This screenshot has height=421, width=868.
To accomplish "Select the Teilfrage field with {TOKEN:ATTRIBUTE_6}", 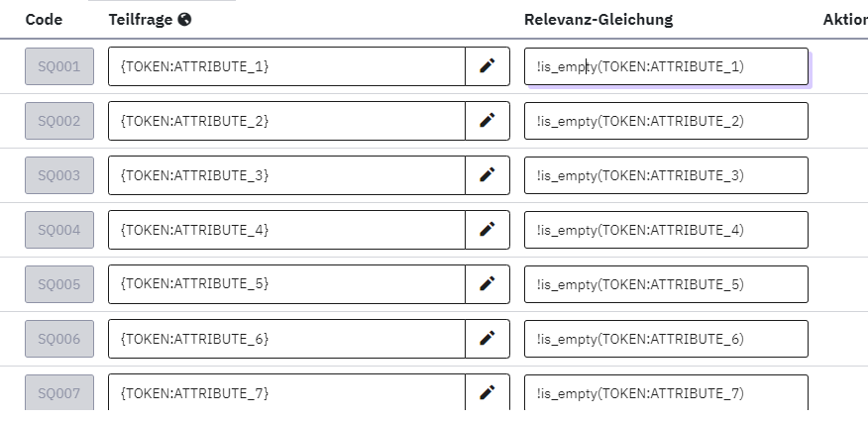I will pos(286,339).
